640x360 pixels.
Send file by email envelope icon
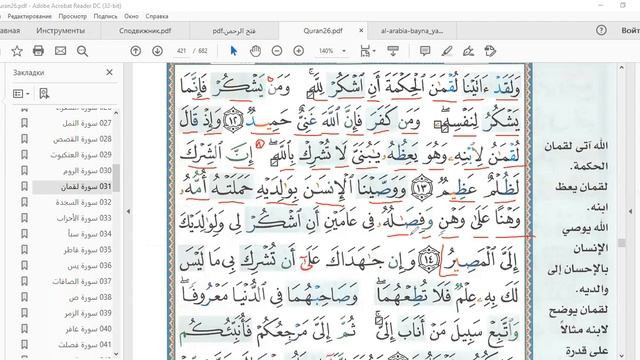point(60,51)
